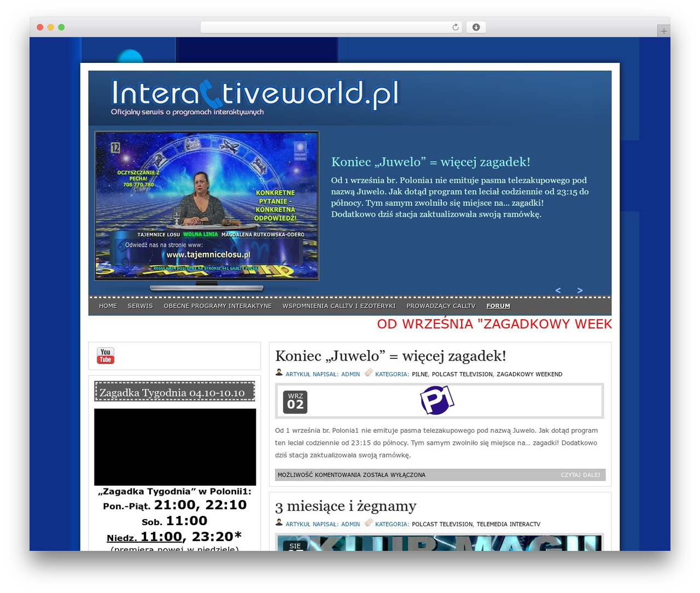
Task: Open POLCAST TELEVISION category on 3 miesiące post
Action: pos(442,524)
